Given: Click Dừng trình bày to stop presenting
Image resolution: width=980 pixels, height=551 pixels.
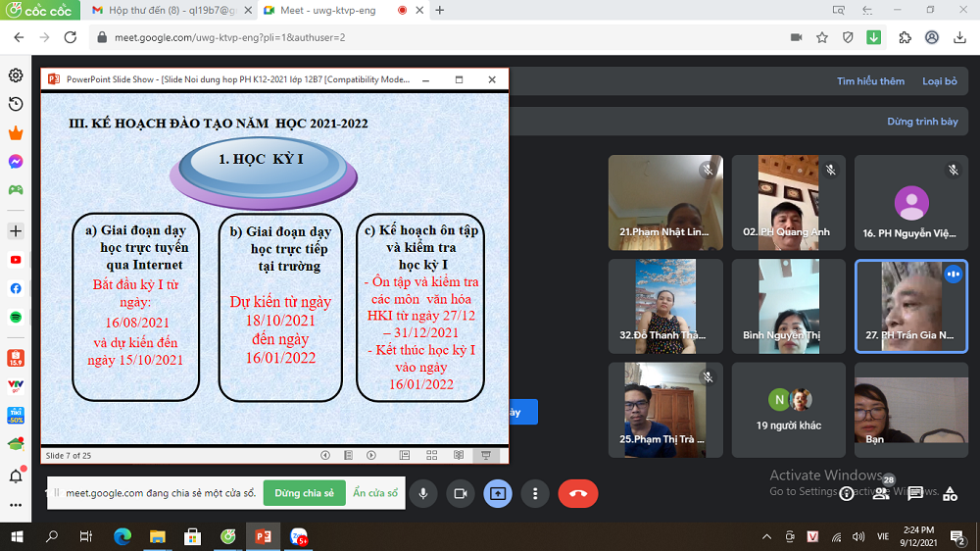Looking at the screenshot, I should point(921,122).
